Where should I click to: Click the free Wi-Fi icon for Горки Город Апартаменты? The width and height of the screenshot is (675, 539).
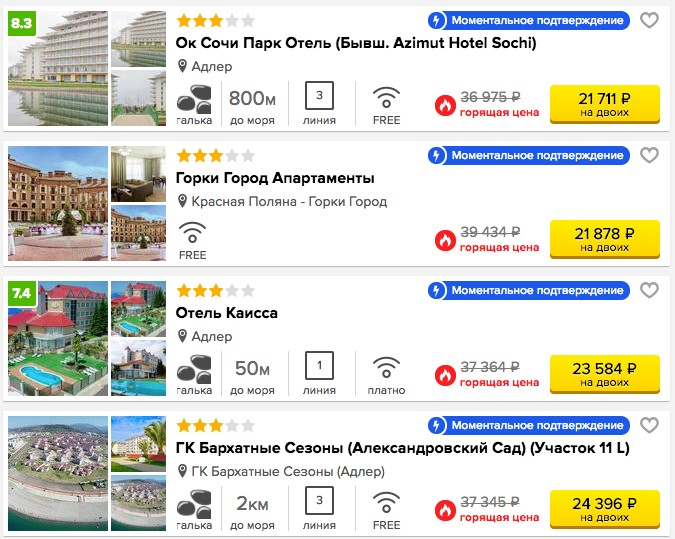(x=192, y=233)
